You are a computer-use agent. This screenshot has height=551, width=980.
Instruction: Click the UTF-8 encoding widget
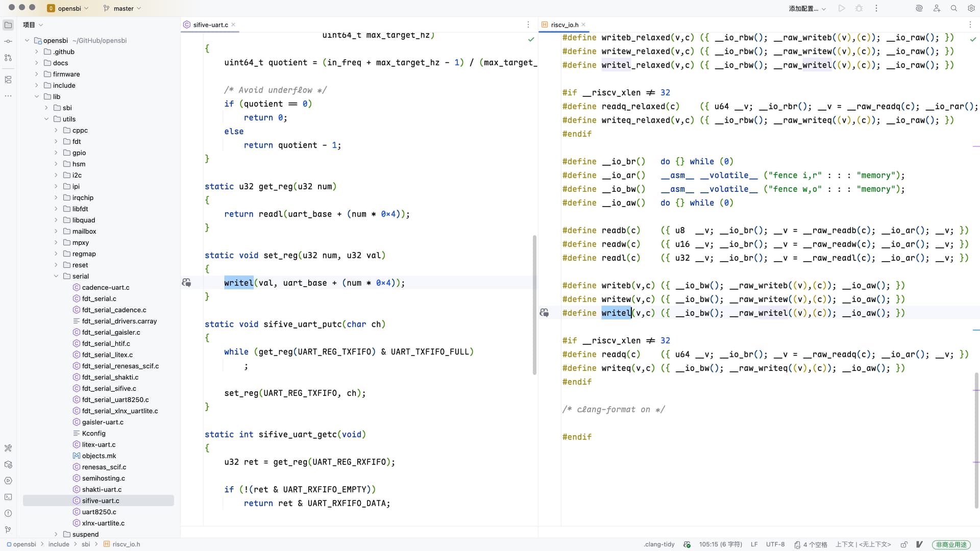[775, 544]
